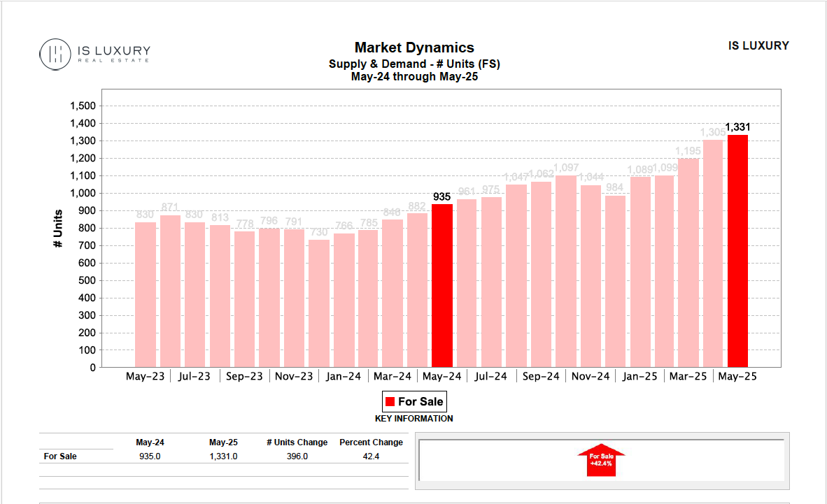This screenshot has height=504, width=827.
Task: Click the IS Luxury circular logo icon
Action: [54, 54]
